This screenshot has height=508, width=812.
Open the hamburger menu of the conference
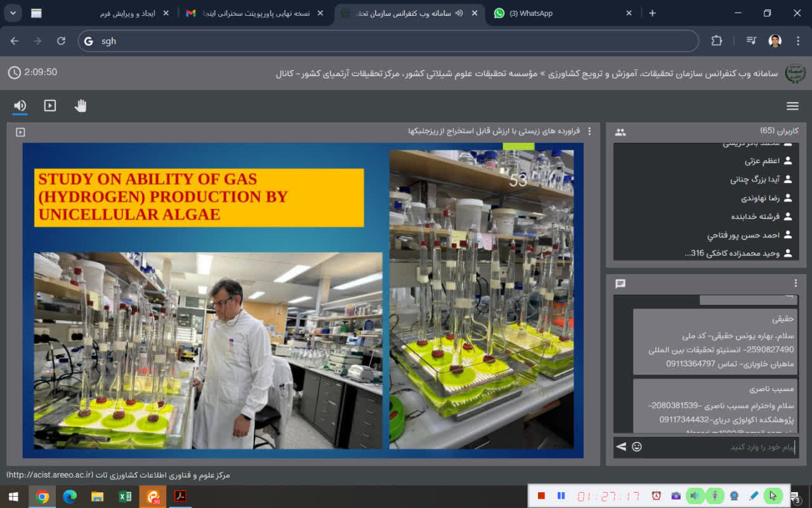[x=792, y=106]
